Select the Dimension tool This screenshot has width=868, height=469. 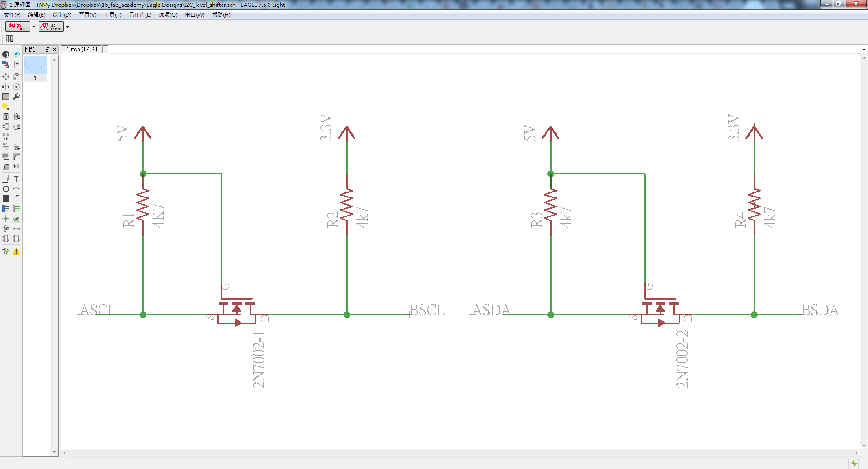(x=16, y=229)
